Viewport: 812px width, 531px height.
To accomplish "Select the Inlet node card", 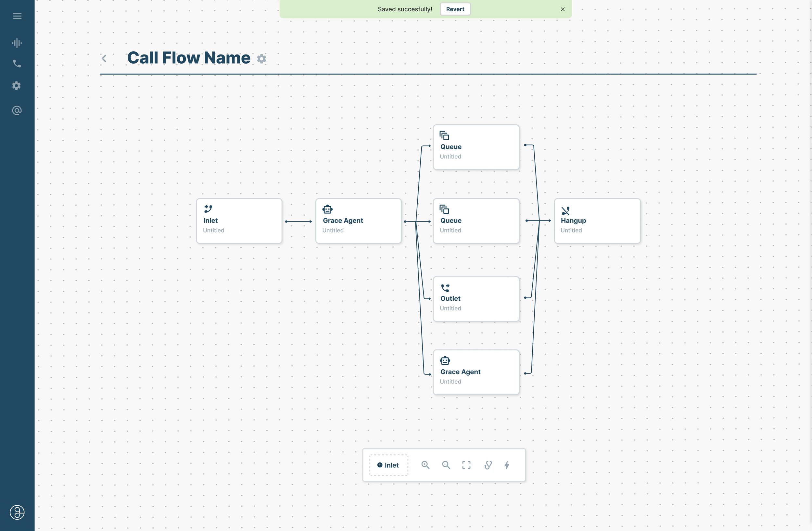I will (239, 221).
